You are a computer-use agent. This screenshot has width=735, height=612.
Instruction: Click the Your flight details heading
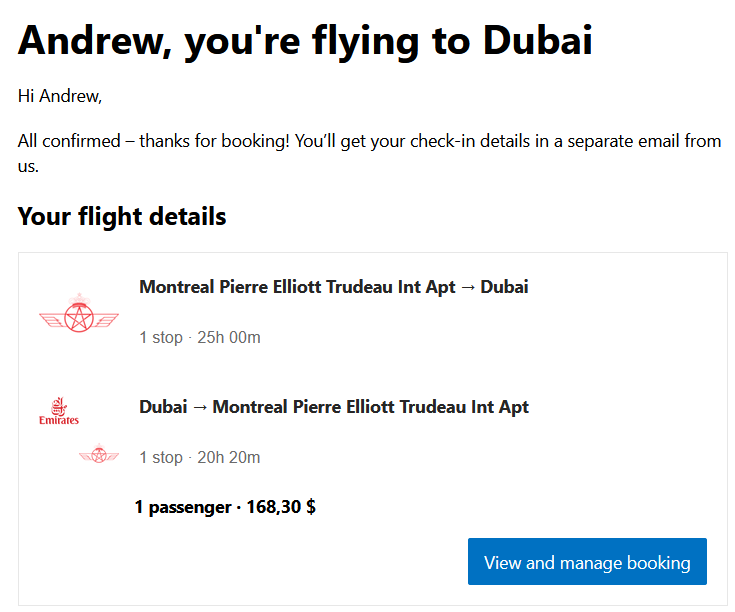tap(122, 216)
